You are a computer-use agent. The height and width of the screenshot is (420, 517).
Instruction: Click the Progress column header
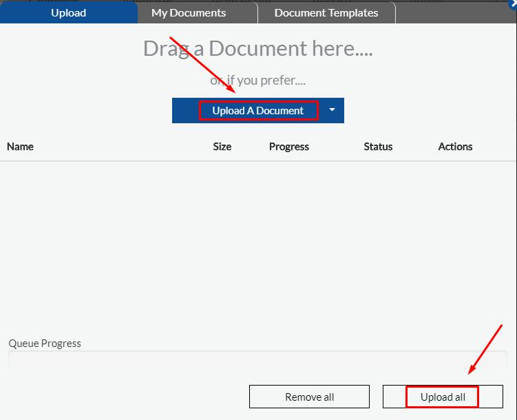click(289, 147)
